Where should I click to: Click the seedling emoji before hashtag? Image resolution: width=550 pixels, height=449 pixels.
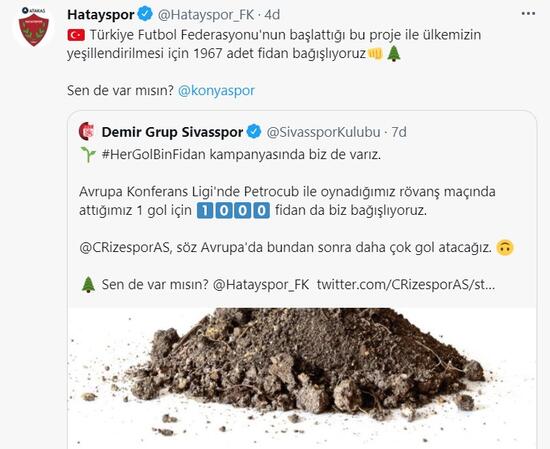[88, 154]
